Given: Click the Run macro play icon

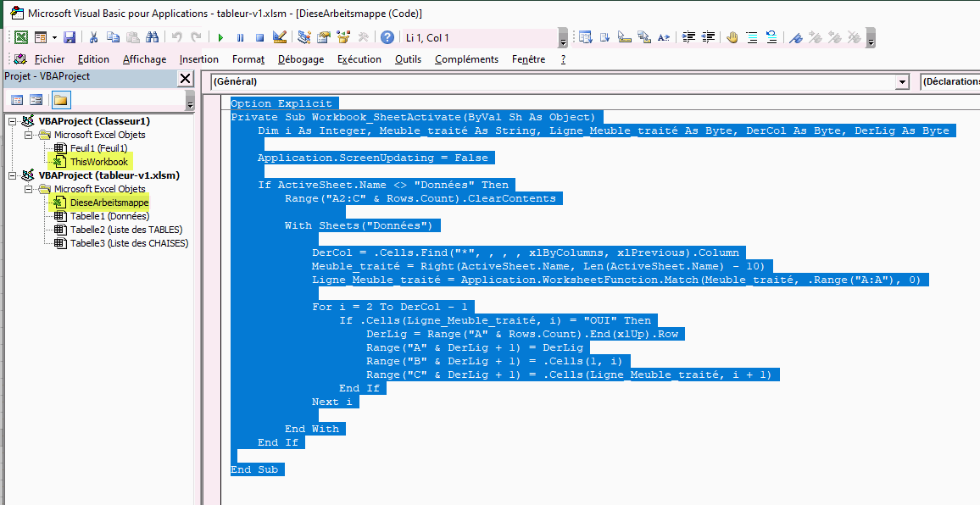Looking at the screenshot, I should click(220, 37).
